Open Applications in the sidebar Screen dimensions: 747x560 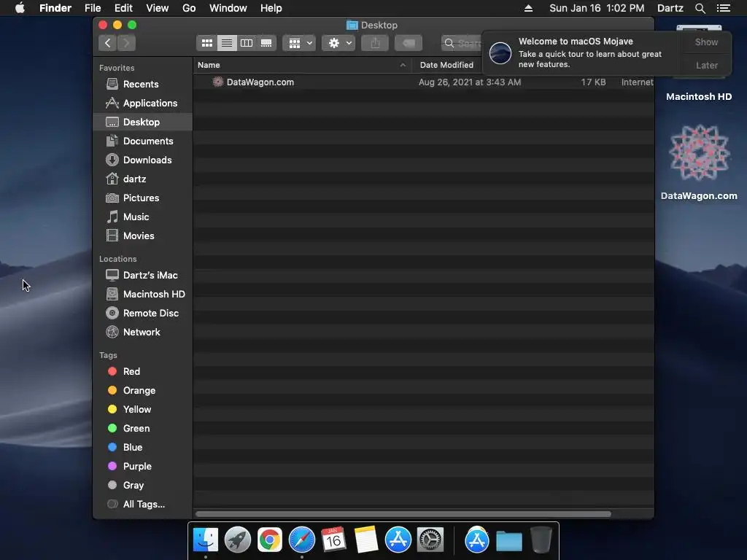click(x=142, y=104)
